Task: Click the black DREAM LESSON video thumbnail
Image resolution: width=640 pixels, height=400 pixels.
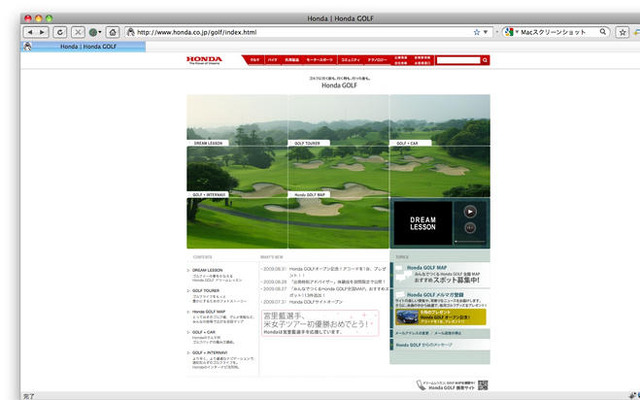Action: (423, 223)
